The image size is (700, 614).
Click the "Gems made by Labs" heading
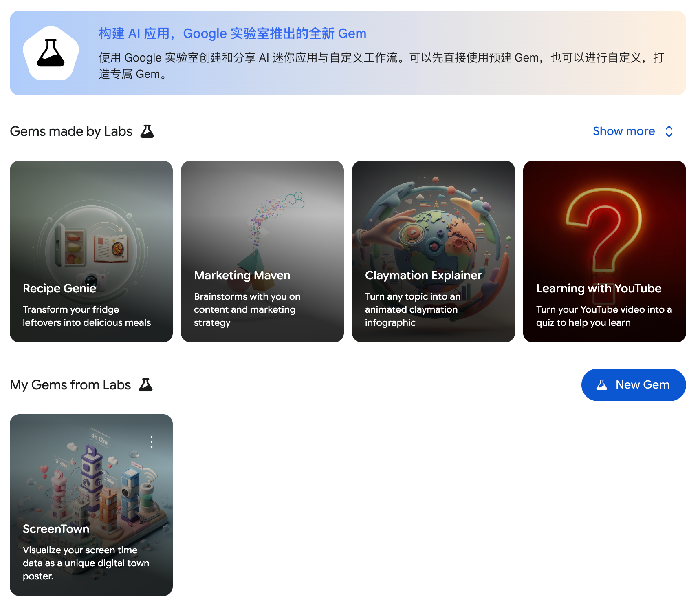pyautogui.click(x=71, y=131)
